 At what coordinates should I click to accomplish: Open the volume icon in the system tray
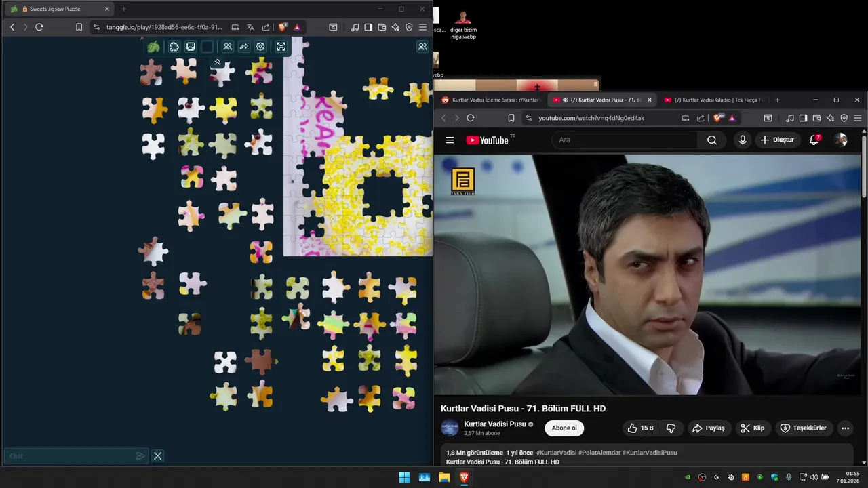click(814, 477)
